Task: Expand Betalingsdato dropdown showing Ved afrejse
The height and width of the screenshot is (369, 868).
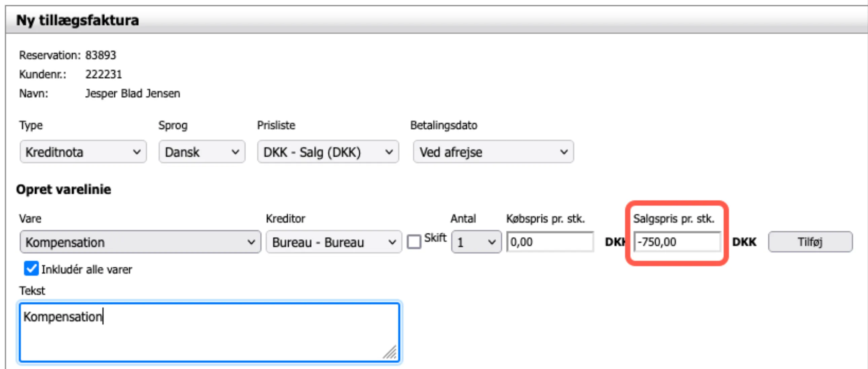Action: pos(493,152)
